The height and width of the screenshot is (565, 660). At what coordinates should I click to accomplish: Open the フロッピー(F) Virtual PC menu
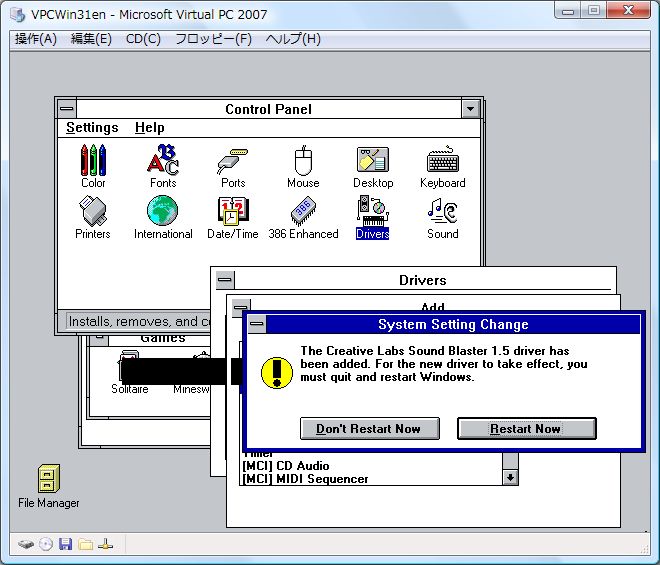click(x=213, y=39)
